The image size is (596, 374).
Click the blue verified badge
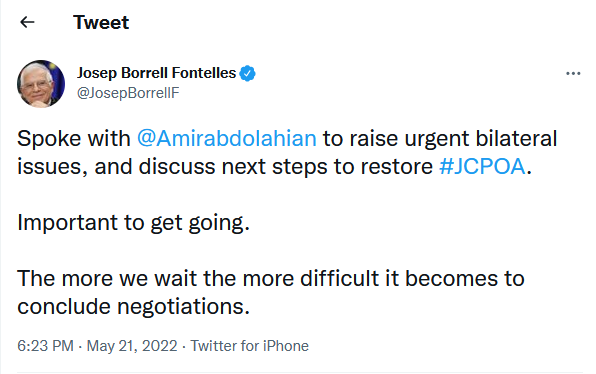point(247,73)
